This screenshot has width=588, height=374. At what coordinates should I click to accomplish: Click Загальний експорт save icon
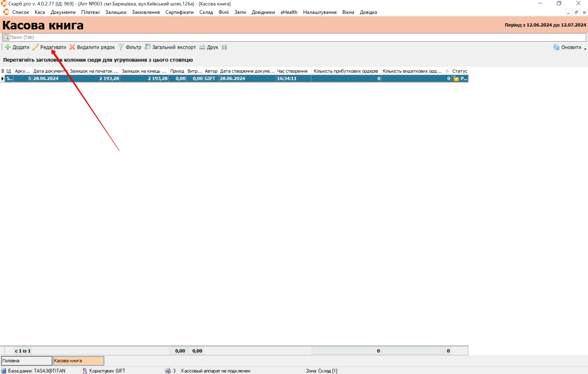pyautogui.click(x=147, y=47)
